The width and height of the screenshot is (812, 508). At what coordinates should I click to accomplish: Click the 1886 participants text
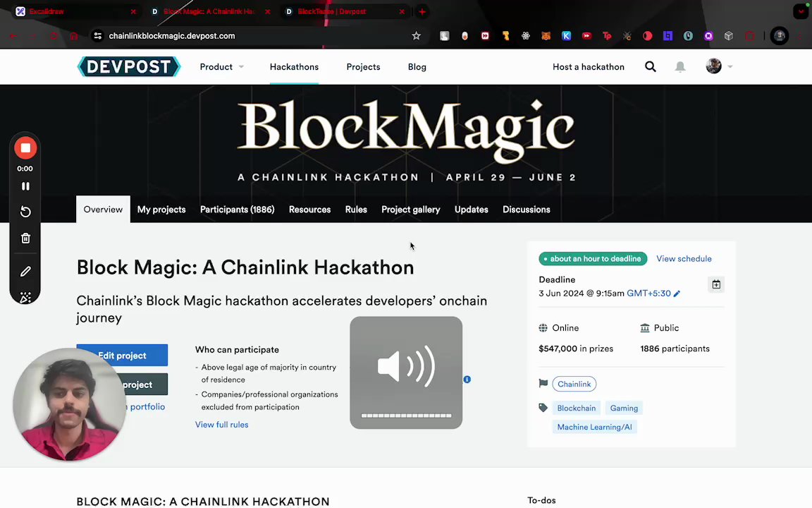[675, 349]
